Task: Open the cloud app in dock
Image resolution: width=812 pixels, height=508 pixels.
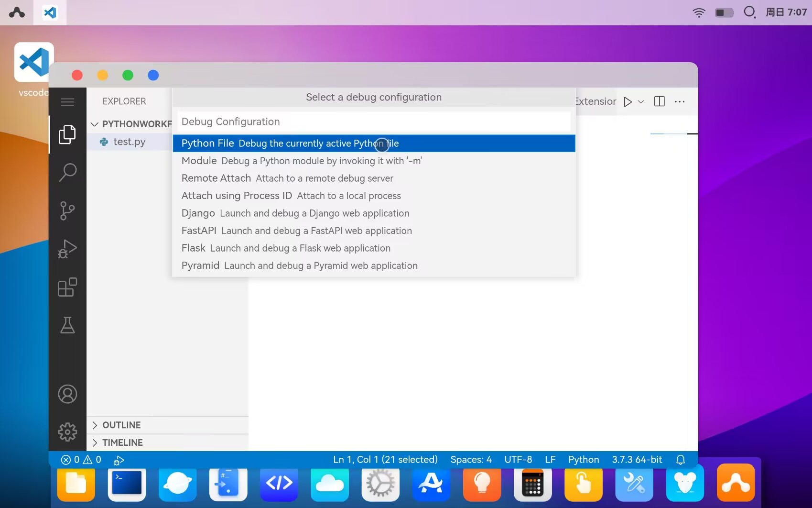Action: point(330,484)
